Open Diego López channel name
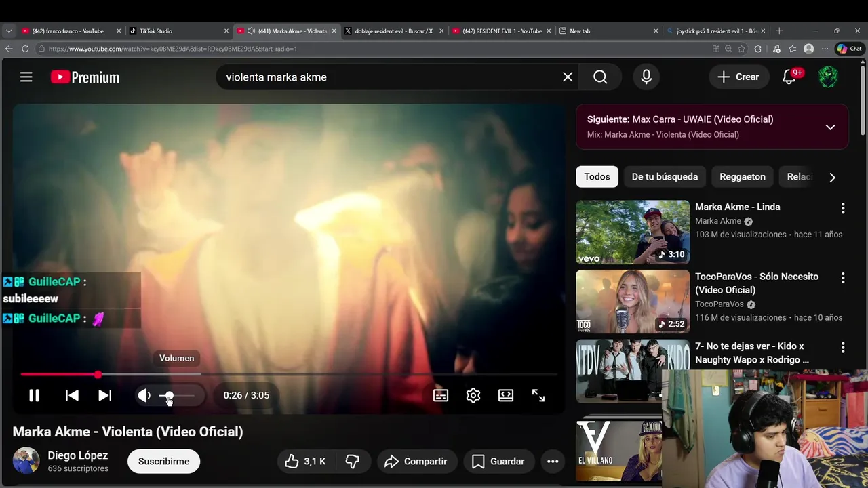The height and width of the screenshot is (488, 868). (x=77, y=455)
